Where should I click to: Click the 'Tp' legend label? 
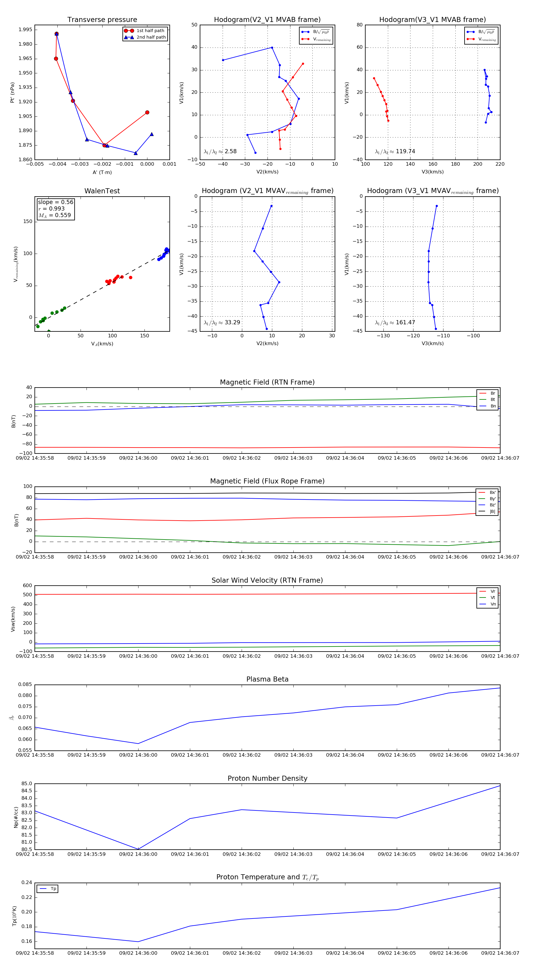coord(53,889)
